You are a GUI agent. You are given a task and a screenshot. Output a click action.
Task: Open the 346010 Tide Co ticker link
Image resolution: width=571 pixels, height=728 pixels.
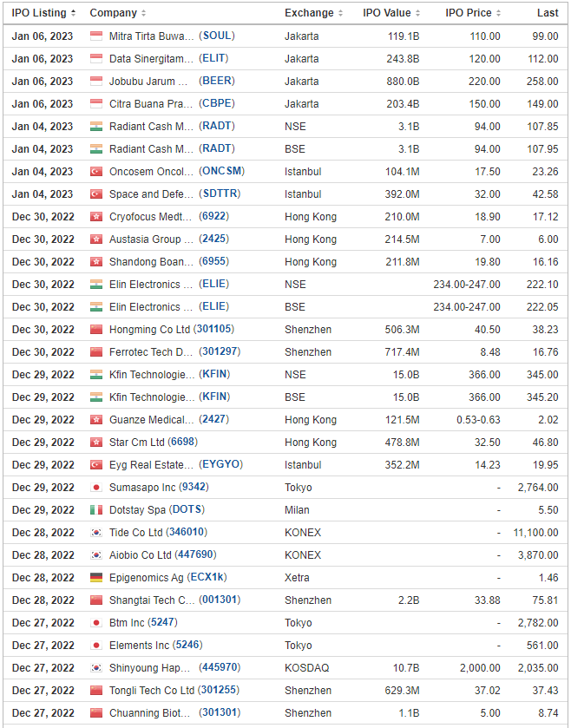click(x=187, y=532)
